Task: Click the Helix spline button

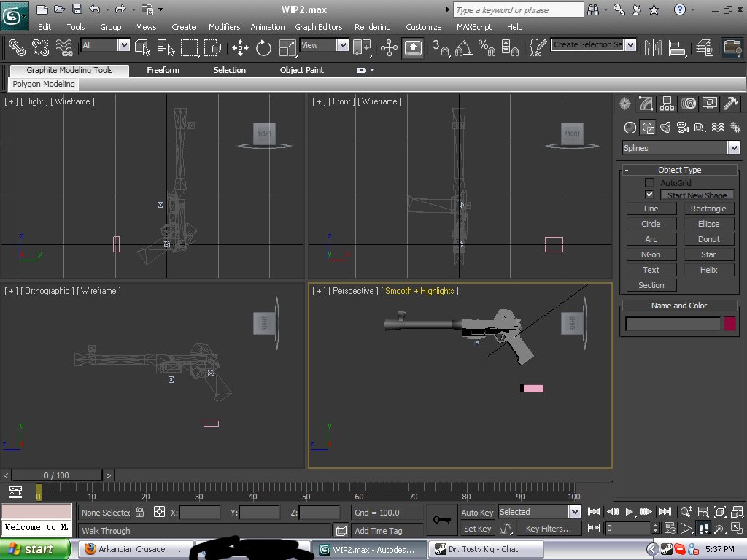Action: (708, 270)
